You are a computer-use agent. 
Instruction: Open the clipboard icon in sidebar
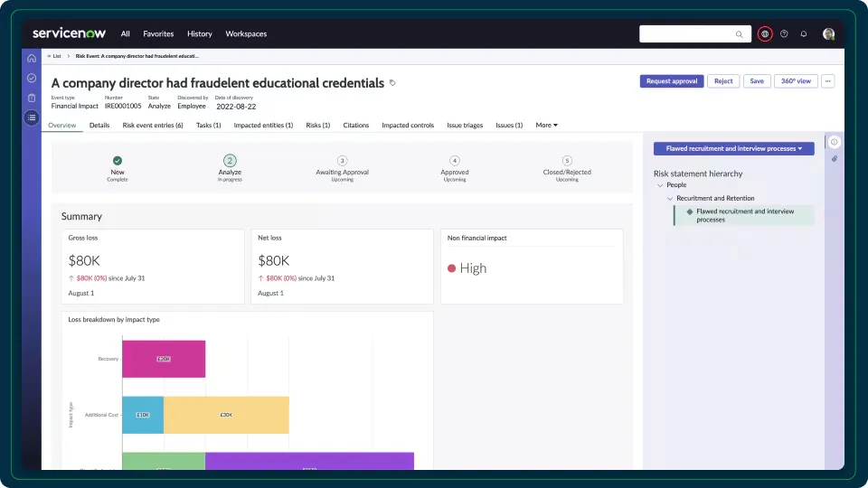[x=32, y=98]
